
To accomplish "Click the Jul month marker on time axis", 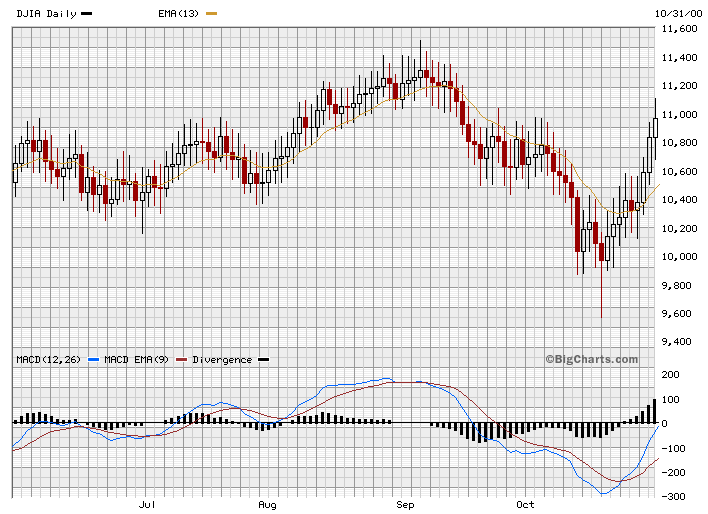I will point(147,506).
